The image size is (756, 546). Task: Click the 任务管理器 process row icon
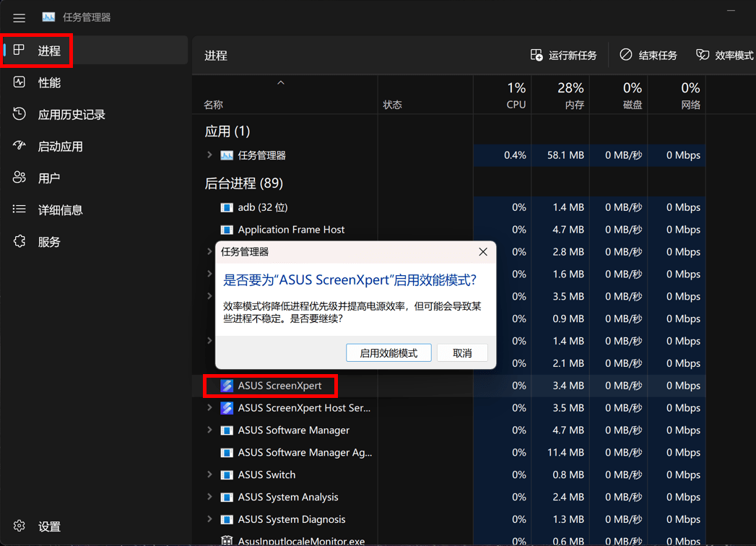227,155
